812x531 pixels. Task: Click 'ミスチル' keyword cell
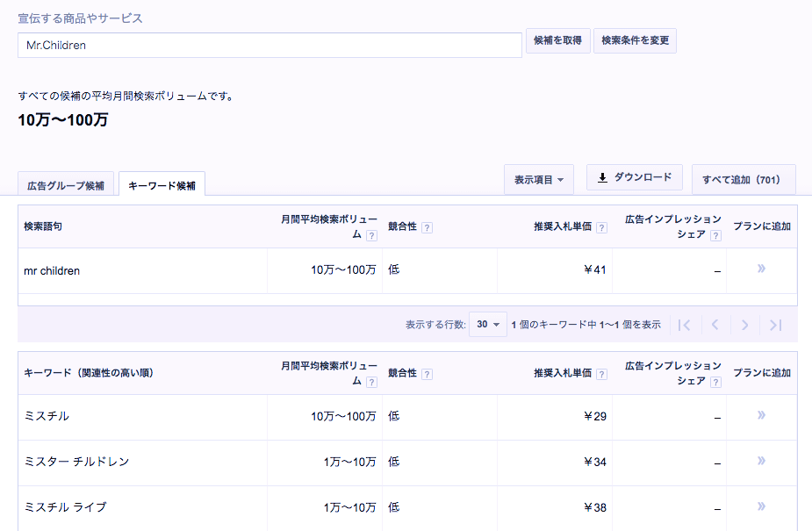click(143, 417)
